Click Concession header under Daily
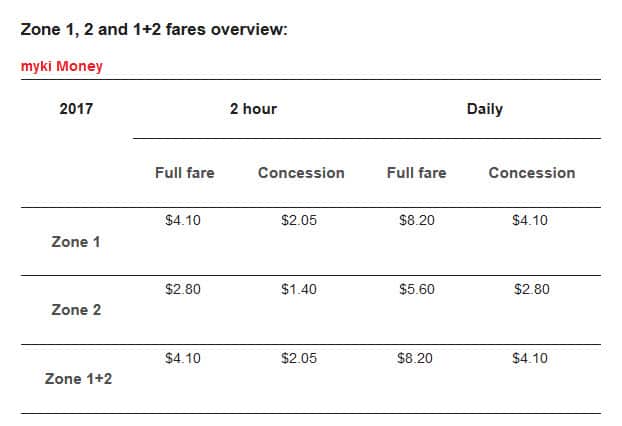This screenshot has width=622, height=426. click(x=532, y=173)
